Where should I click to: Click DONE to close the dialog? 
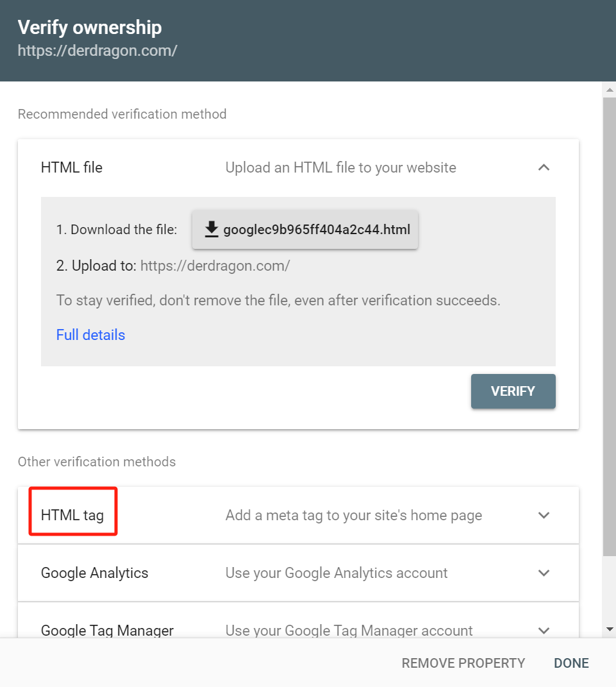tap(570, 663)
